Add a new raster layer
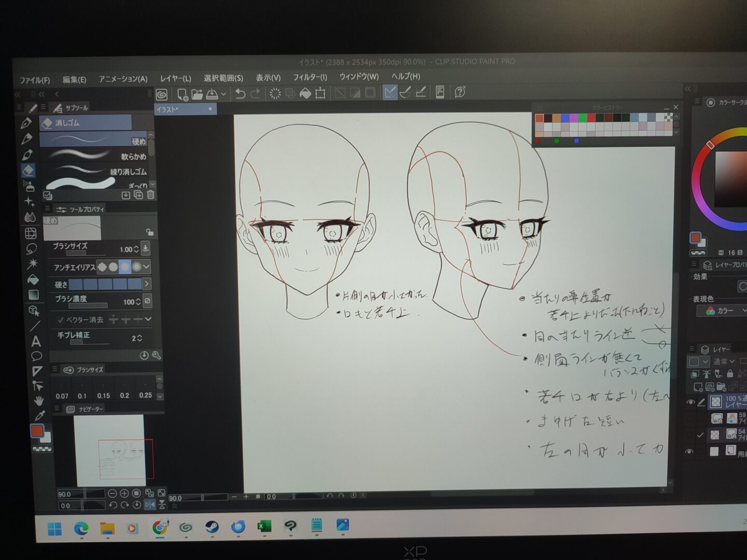 pos(698,387)
